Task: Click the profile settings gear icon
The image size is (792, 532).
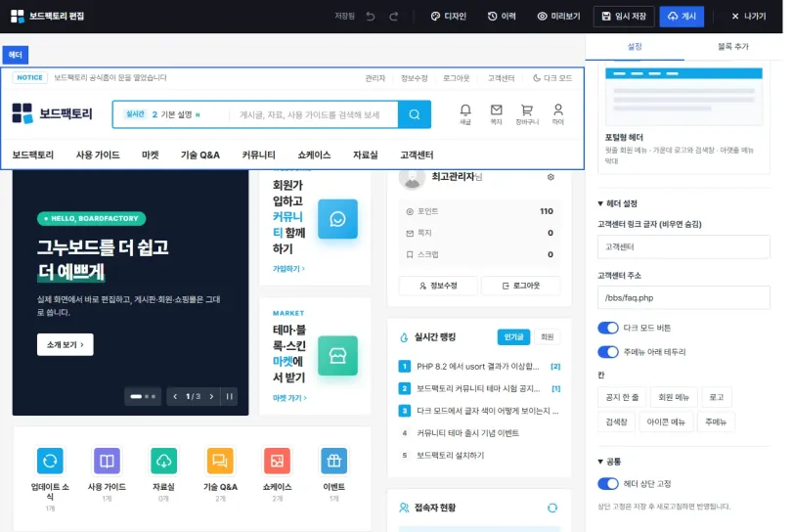Action: [x=550, y=177]
